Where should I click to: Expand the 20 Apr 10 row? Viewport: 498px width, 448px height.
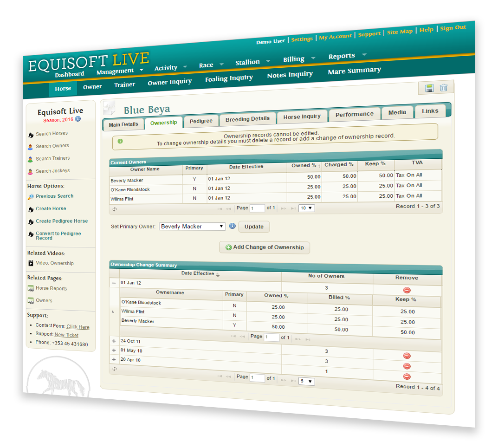coord(114,359)
